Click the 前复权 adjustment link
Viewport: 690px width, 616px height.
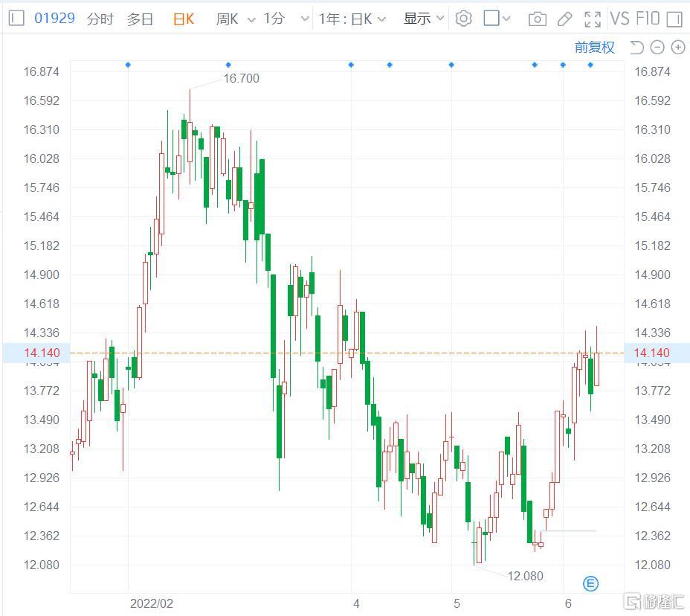coord(595,48)
